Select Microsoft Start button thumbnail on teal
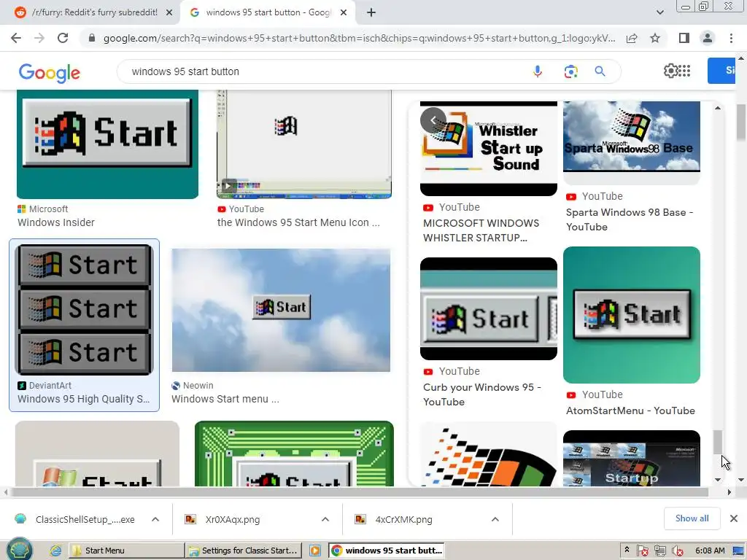The width and height of the screenshot is (747, 560). coord(108,144)
